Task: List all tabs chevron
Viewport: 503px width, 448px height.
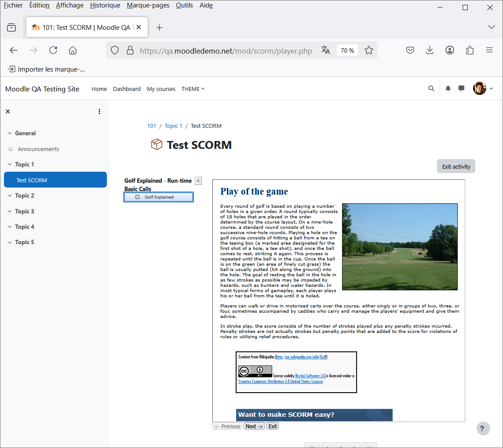Action: [491, 27]
